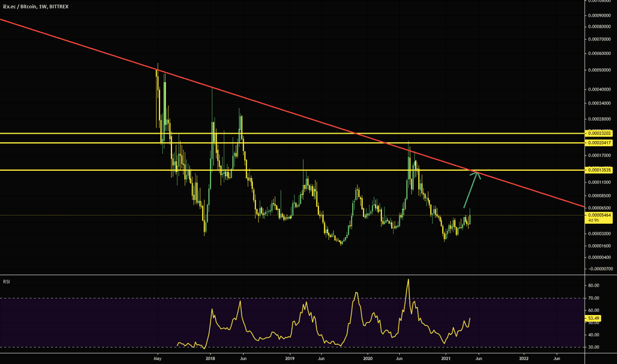This screenshot has width=617, height=364.
Task: Click the 2021 label on time axis
Action: pos(446,359)
